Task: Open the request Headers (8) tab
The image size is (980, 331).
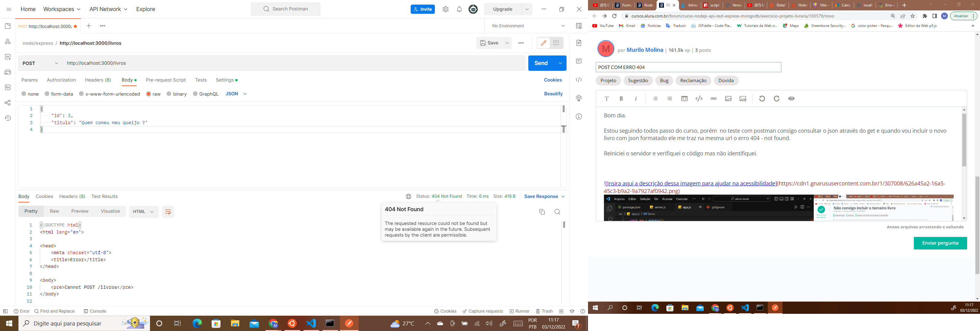Action: tap(98, 80)
